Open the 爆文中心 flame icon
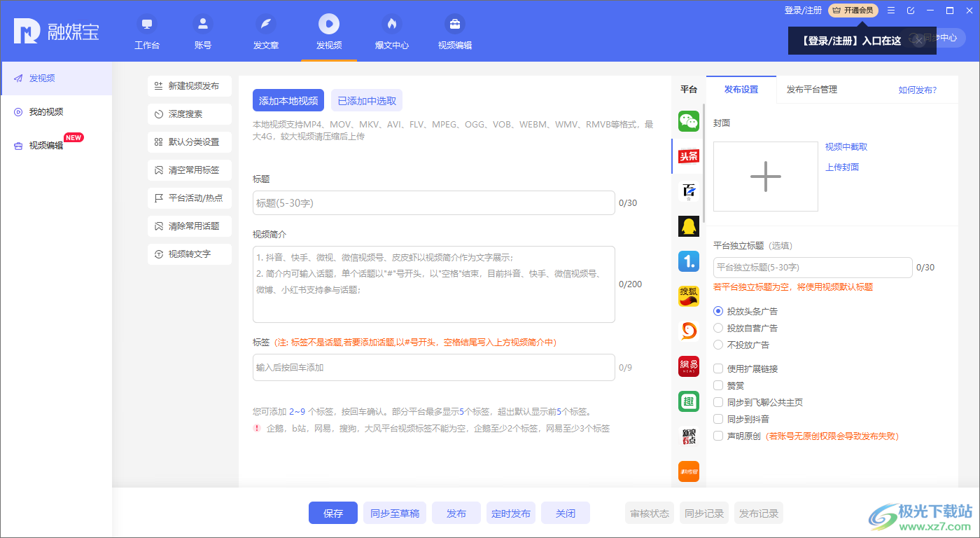The image size is (980, 538). point(392,24)
